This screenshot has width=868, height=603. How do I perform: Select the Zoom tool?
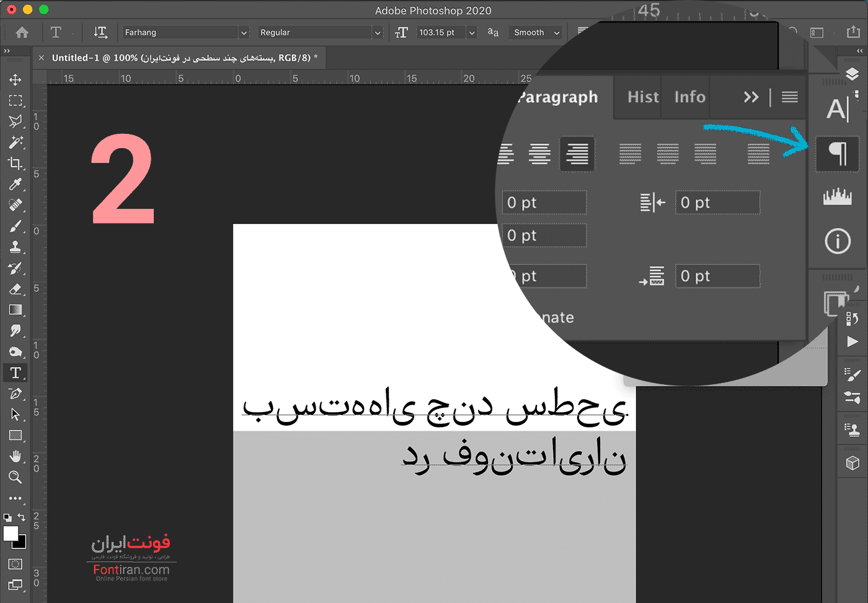coord(15,477)
